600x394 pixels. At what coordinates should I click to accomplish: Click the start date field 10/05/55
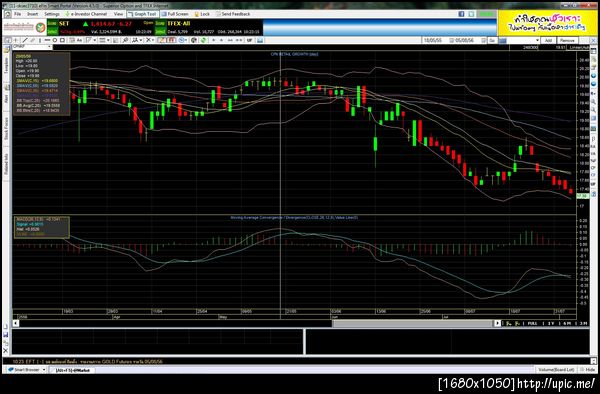(432, 40)
